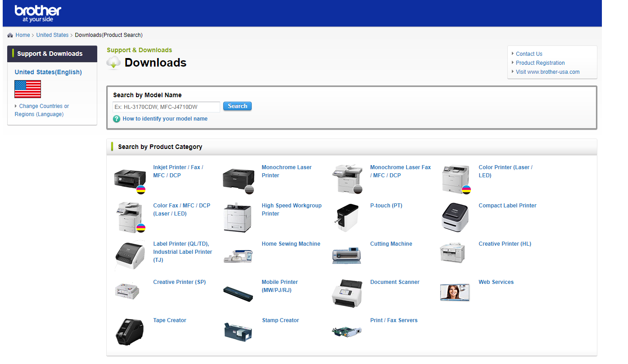This screenshot has height=364, width=628.
Task: Click the Home Sewing Machine image
Action: click(x=239, y=256)
